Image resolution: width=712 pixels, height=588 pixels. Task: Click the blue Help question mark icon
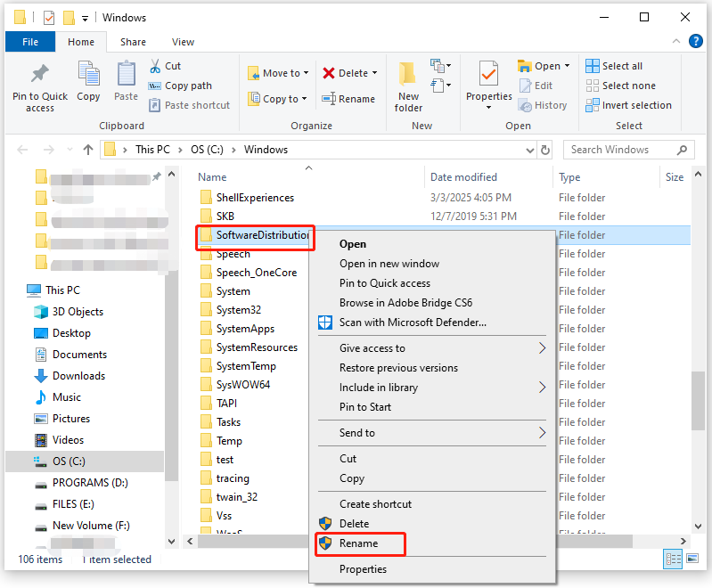click(x=695, y=41)
